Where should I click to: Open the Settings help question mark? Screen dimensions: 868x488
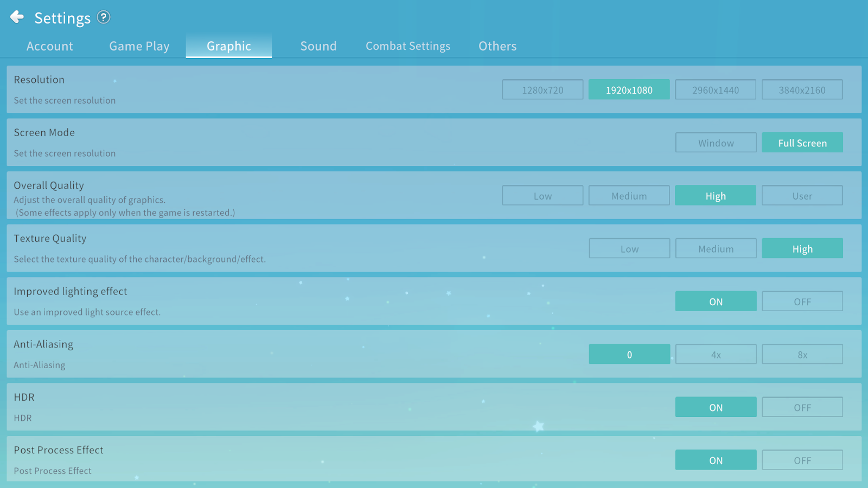coord(104,17)
